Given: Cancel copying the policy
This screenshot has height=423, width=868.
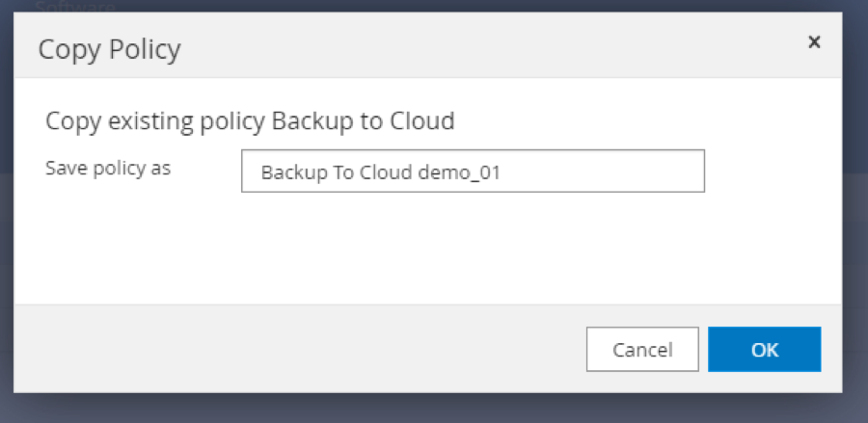Looking at the screenshot, I should coord(642,349).
